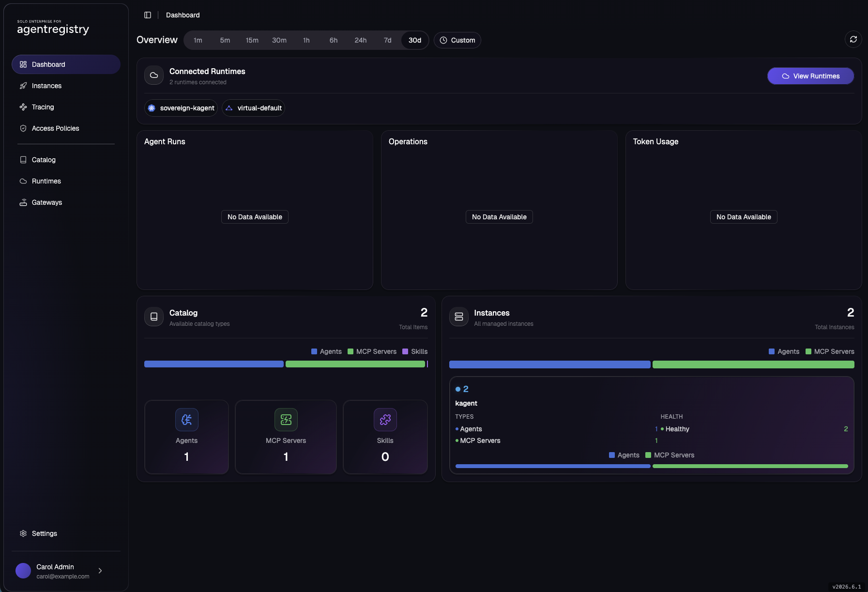The image size is (868, 592).
Task: Click the View Runtimes button
Action: click(x=810, y=76)
